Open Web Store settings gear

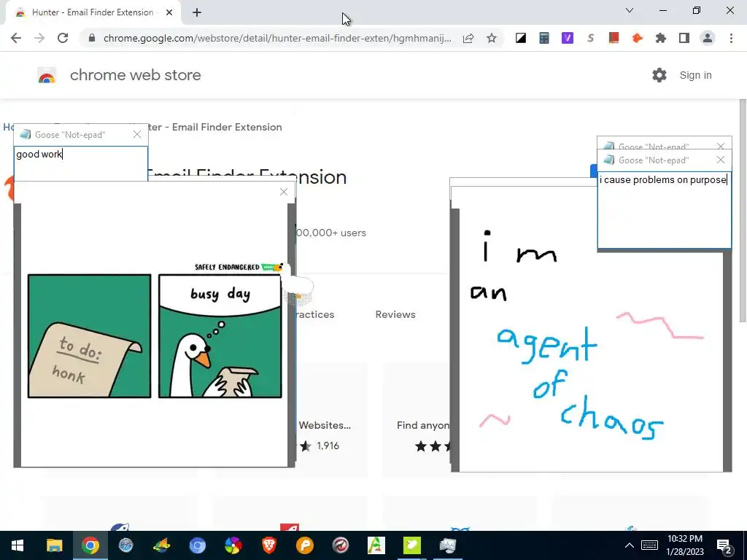659,75
